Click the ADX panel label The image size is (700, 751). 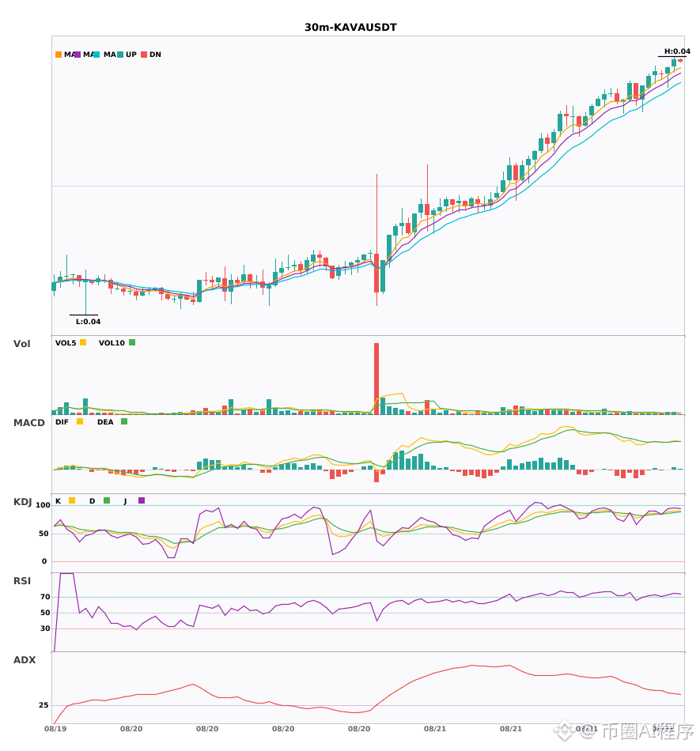pos(25,660)
